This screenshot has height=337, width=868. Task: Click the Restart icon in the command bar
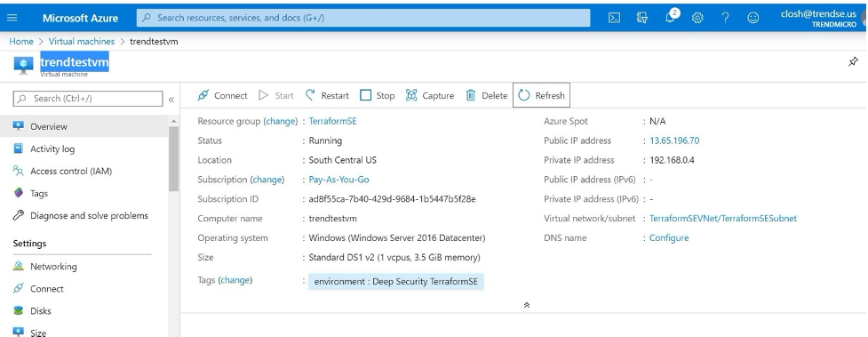tap(311, 95)
